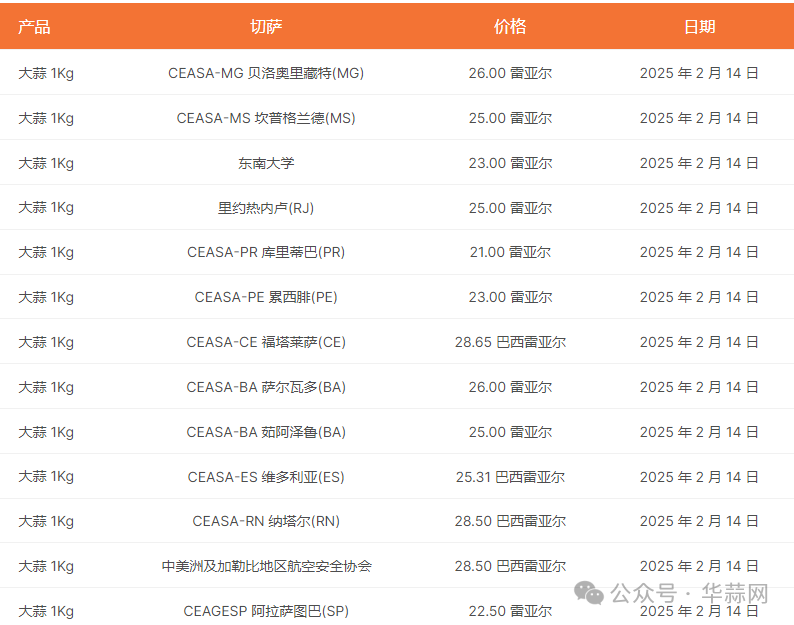This screenshot has width=794, height=625.
Task: Click the 大蒜 1Kg product in the 里约热内卢 row
Action: click(46, 208)
